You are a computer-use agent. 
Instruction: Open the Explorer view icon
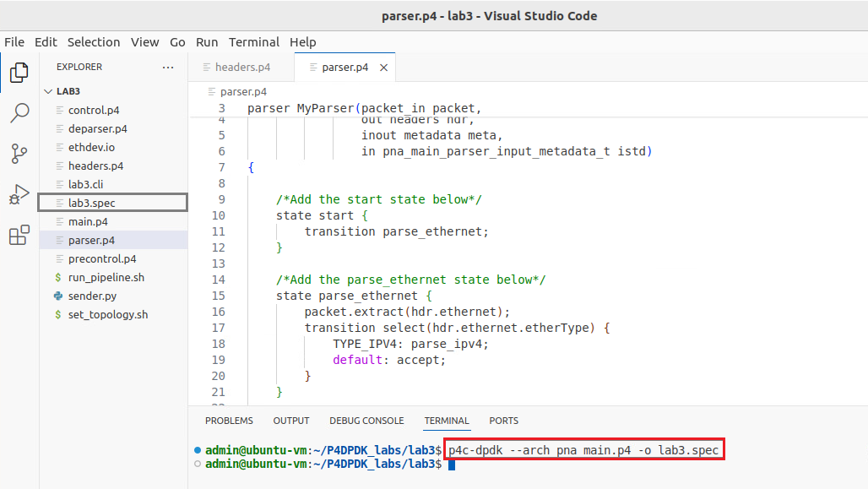click(19, 73)
